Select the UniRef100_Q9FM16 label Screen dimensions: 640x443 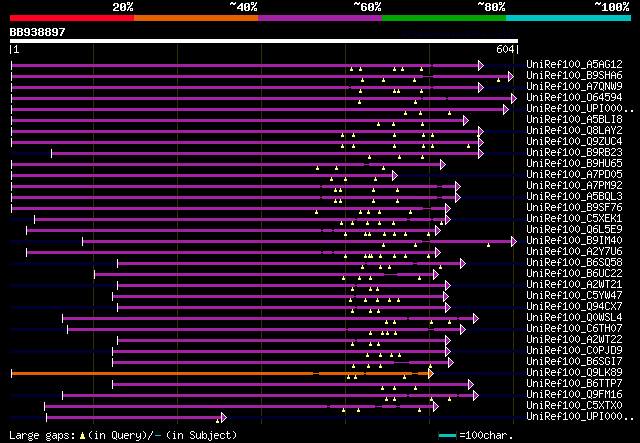[574, 395]
